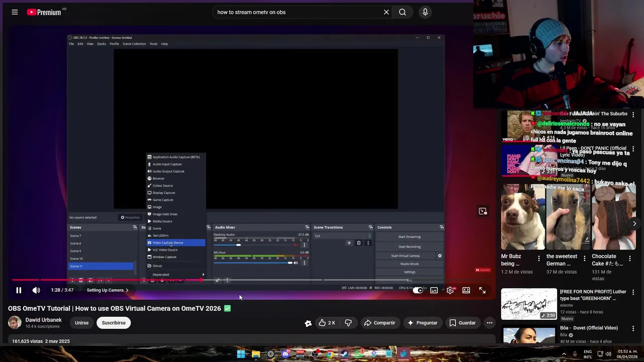
Task: Click the Subscribe watermark in video corner
Action: (x=483, y=270)
